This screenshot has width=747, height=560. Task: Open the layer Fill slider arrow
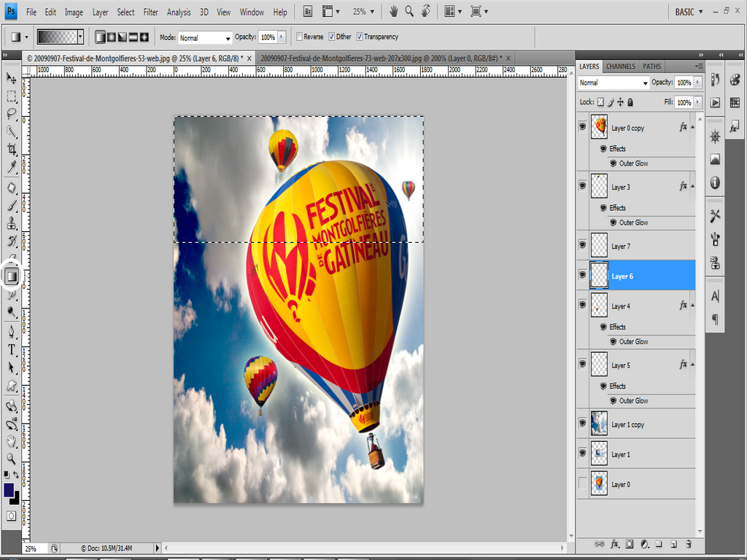[x=697, y=102]
